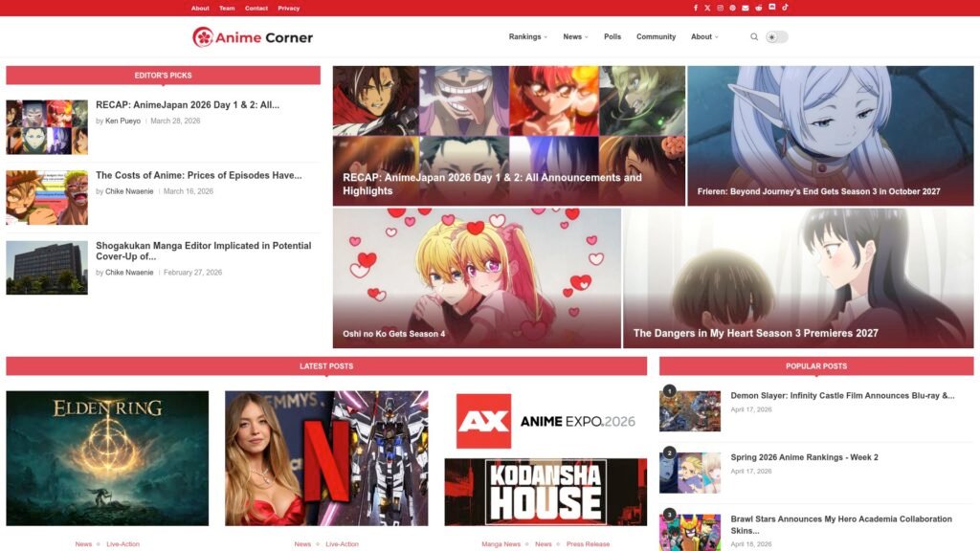Click the Anime Corner logo

click(253, 37)
